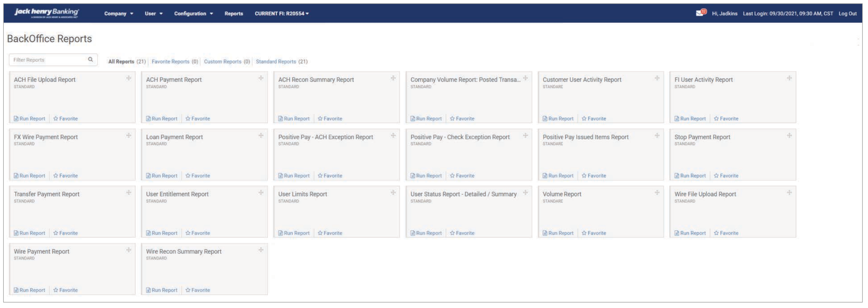This screenshot has width=868, height=308.
Task: Open the mail notifications envelope icon
Action: [x=700, y=13]
